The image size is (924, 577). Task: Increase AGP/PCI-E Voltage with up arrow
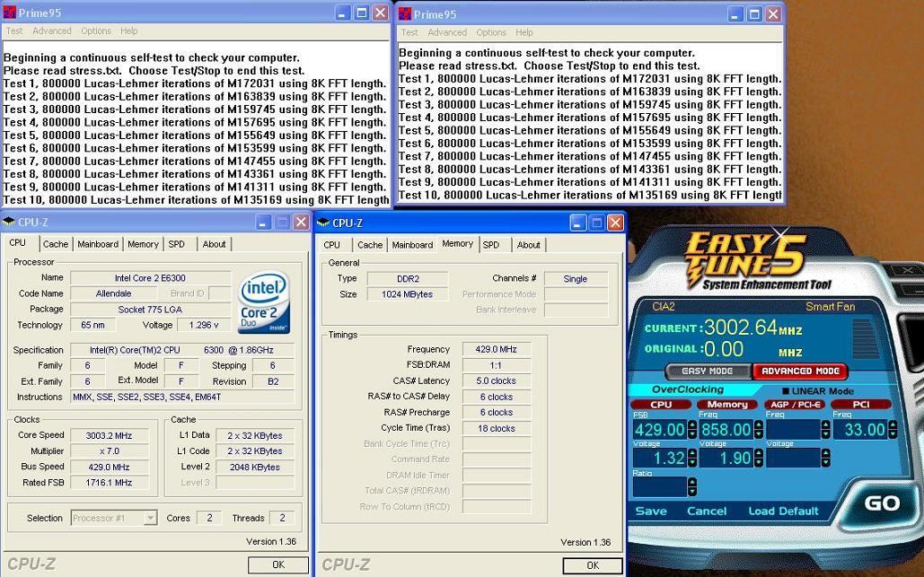[825, 453]
